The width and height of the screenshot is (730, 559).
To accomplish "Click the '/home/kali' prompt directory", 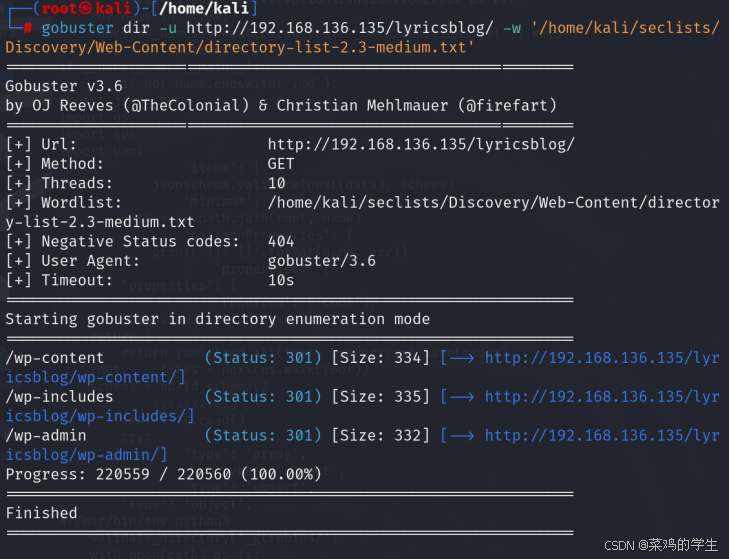I will pyautogui.click(x=204, y=8).
